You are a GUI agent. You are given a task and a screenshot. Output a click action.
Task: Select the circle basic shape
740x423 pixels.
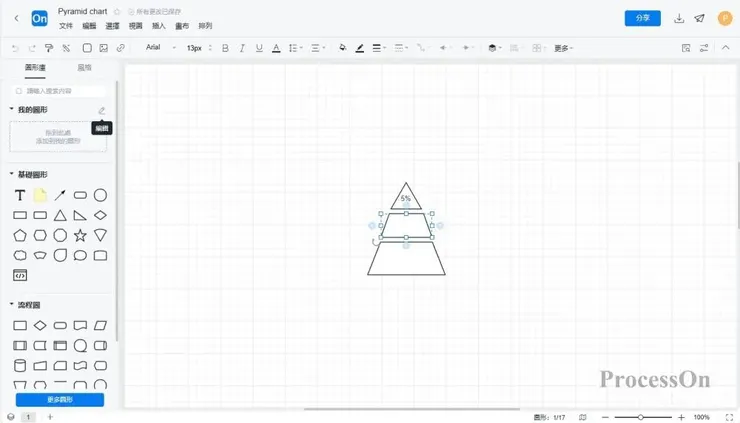pyautogui.click(x=100, y=195)
